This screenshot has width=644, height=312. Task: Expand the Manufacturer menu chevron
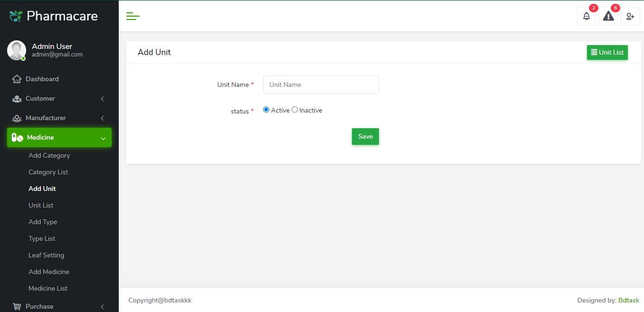[x=102, y=118]
